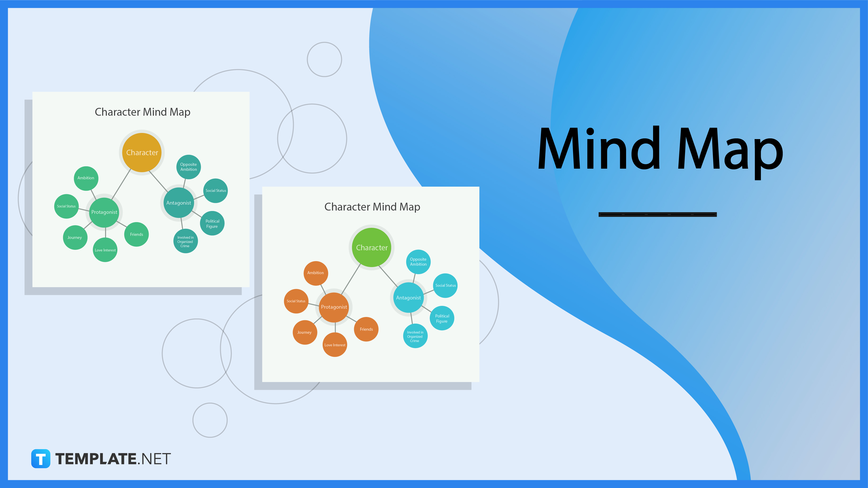The image size is (868, 488).
Task: Click the Character central node icon
Action: point(371,247)
